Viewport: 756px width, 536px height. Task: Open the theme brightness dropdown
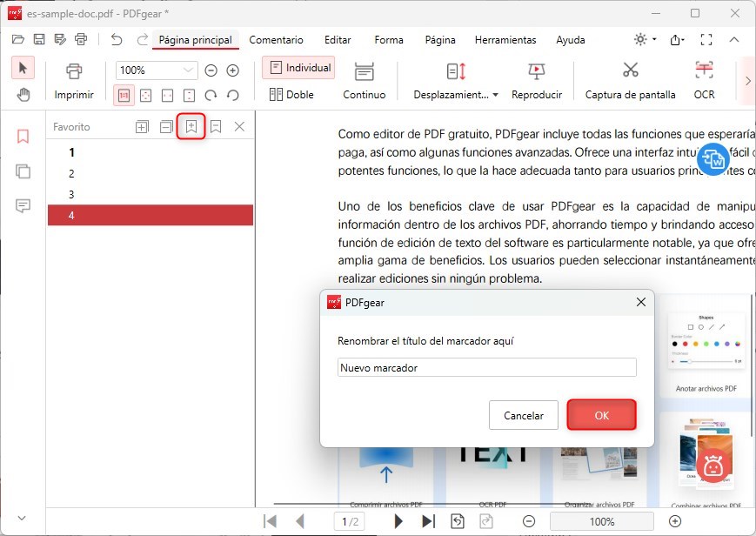pos(646,39)
